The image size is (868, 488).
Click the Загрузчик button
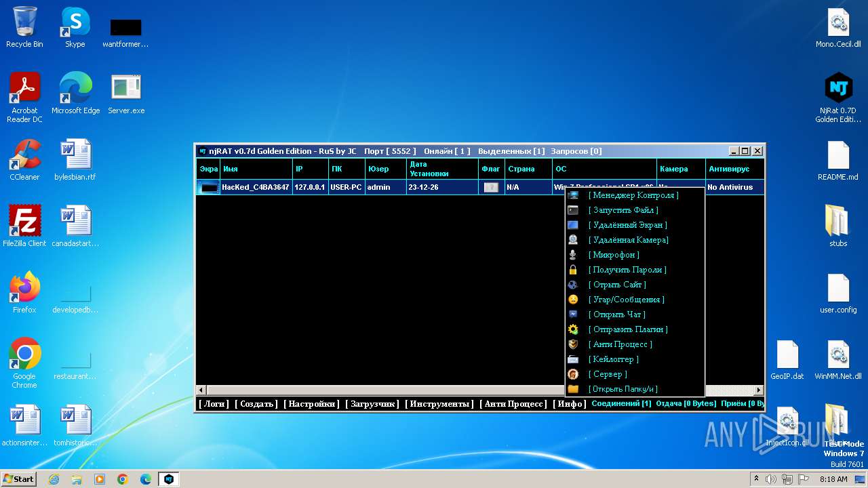coord(372,404)
